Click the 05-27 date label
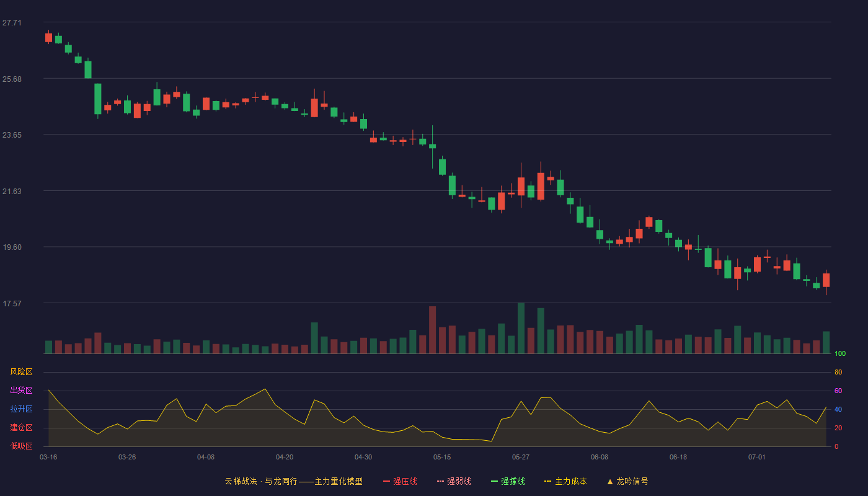868x496 pixels. [x=521, y=457]
